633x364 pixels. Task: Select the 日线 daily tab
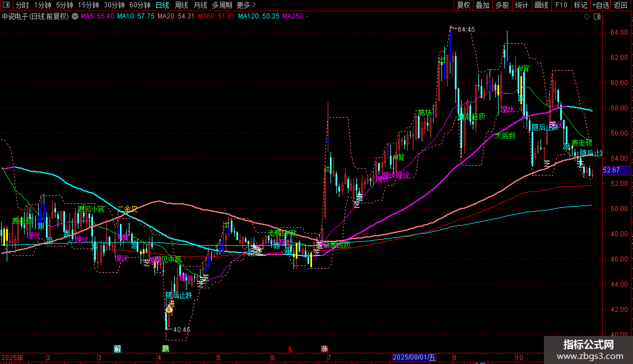(162, 5)
